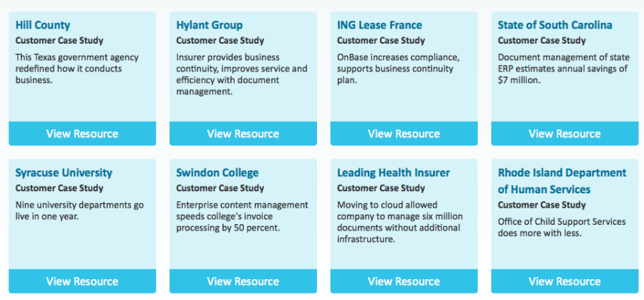The width and height of the screenshot is (644, 300).
Task: Open the Hill County title link
Action: [44, 25]
